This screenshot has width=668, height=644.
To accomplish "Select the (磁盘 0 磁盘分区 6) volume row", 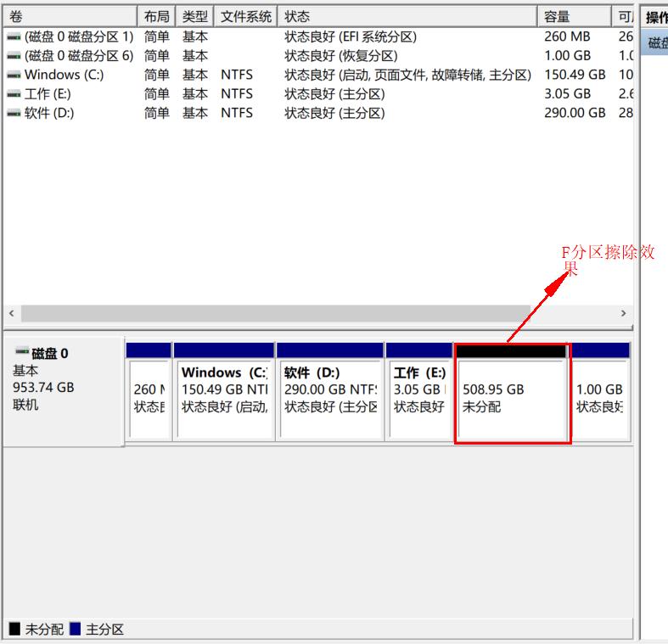I will tap(318, 56).
